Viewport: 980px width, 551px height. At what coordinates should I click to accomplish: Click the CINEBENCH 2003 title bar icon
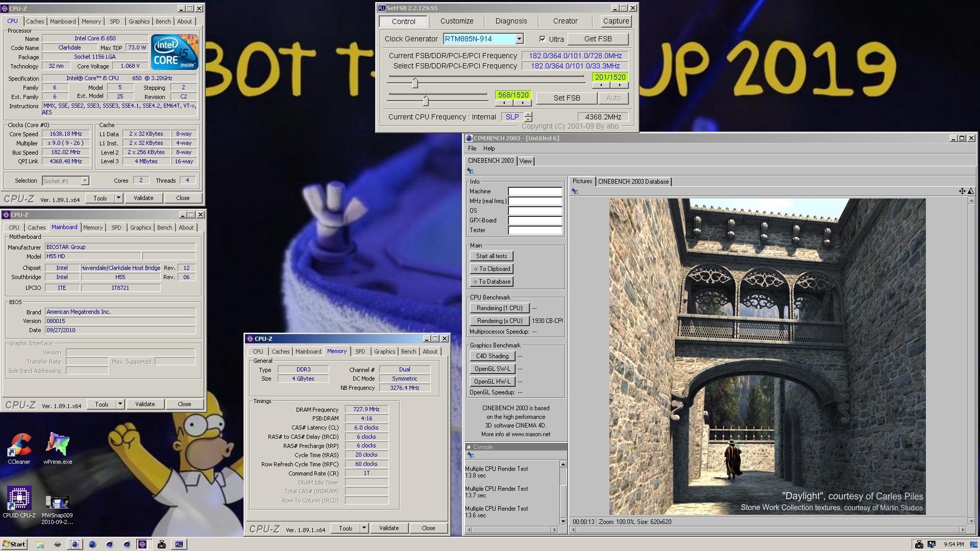[469, 138]
